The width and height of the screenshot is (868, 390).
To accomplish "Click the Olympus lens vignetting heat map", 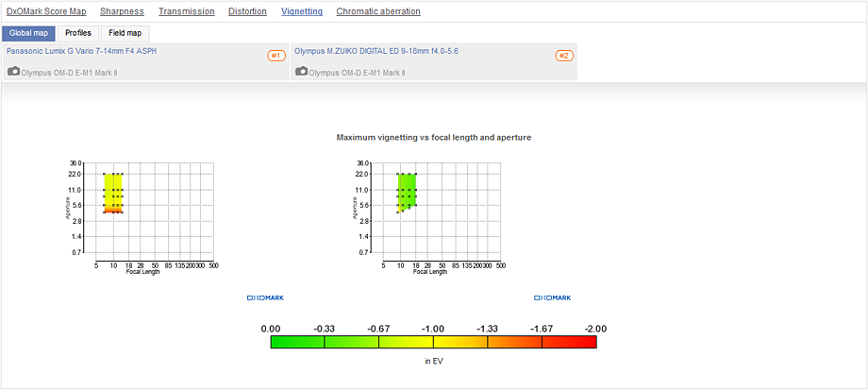I will tap(407, 193).
